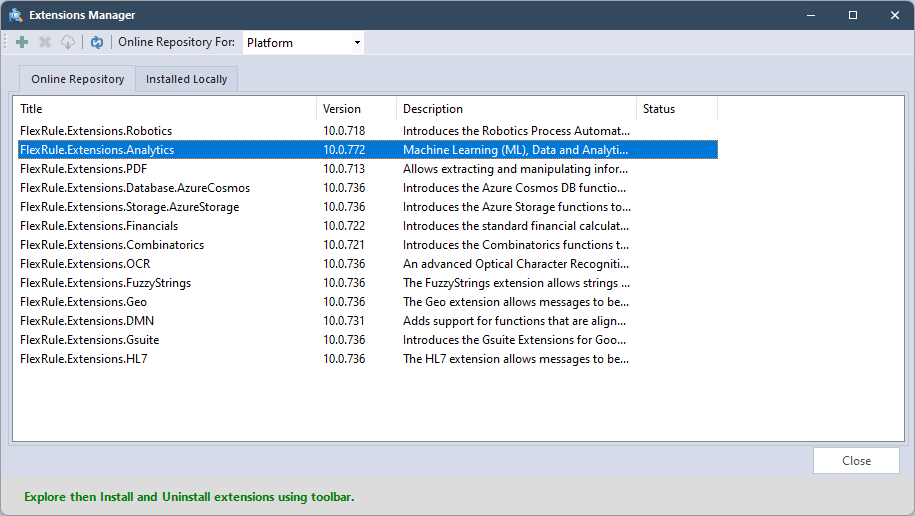
Task: Switch to the Installed Locally tab
Action: tap(186, 79)
